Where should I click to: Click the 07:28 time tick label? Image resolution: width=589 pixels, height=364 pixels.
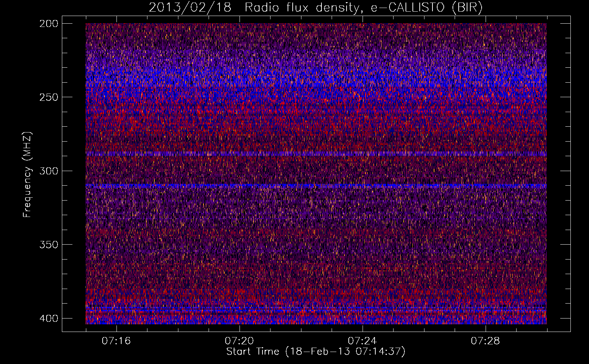click(x=485, y=341)
